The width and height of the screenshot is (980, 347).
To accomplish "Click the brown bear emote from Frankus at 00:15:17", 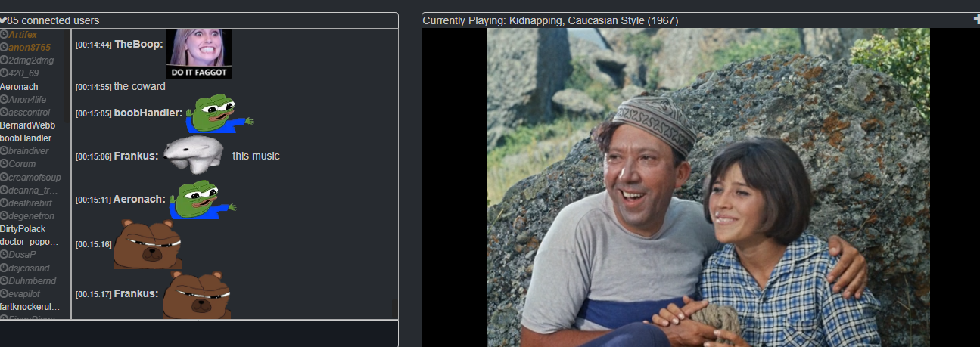I will coord(197,294).
